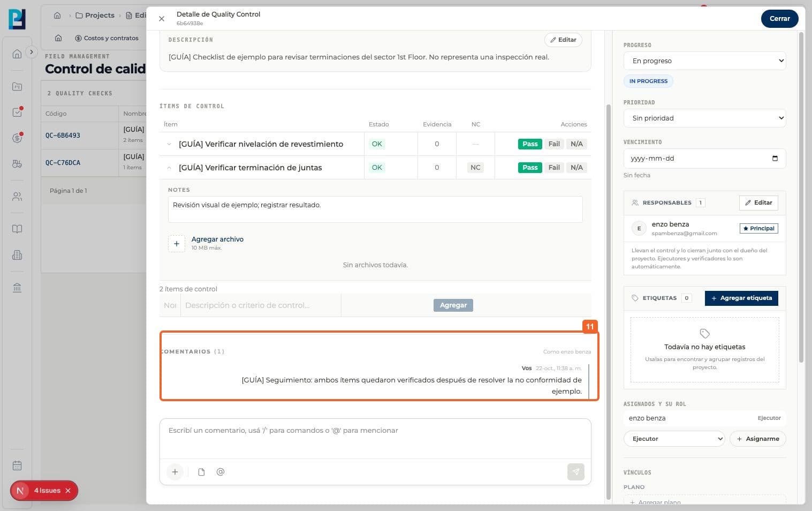
Task: Click the 'Descripción o criterio de control' field
Action: click(261, 305)
